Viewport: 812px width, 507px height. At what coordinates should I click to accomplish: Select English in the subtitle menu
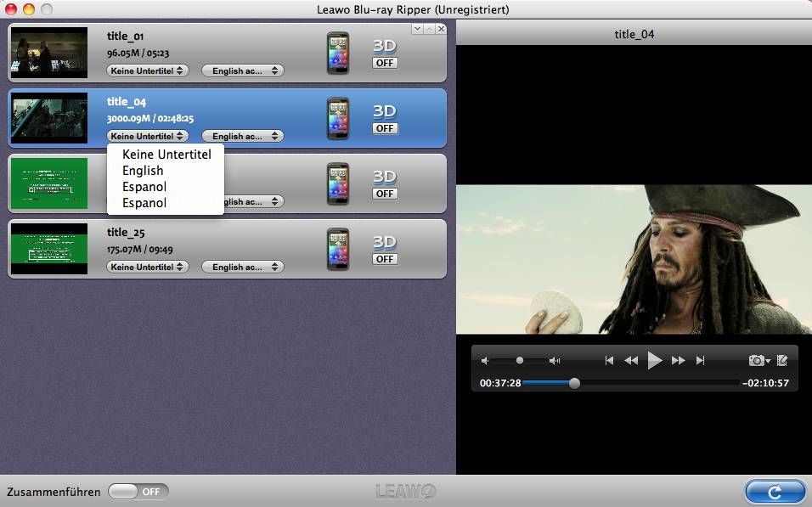143,171
